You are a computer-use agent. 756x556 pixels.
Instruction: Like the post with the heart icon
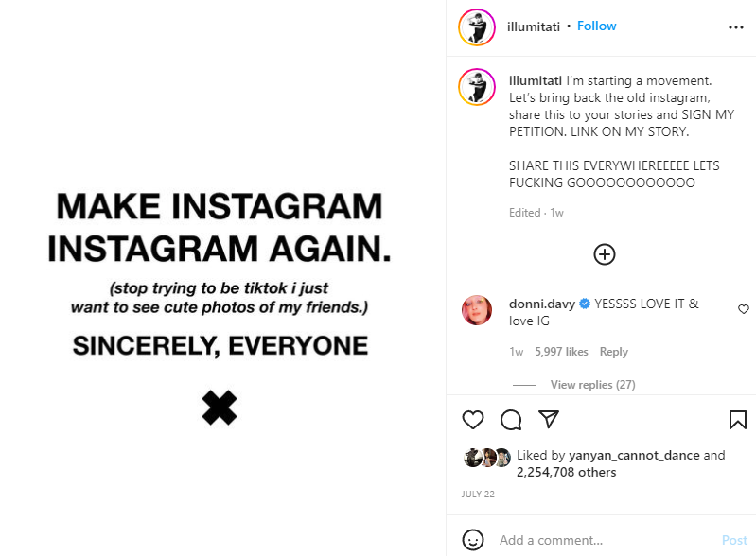(473, 420)
